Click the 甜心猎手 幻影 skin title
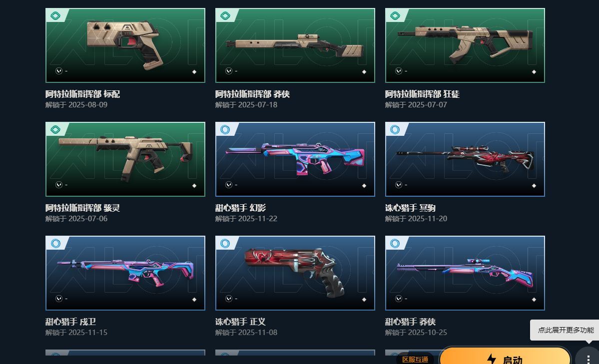Image resolution: width=599 pixels, height=364 pixels. [x=240, y=208]
